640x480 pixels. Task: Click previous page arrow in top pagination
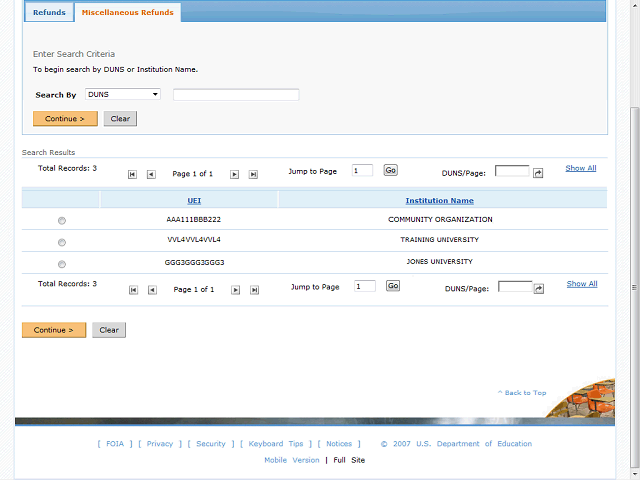151,174
